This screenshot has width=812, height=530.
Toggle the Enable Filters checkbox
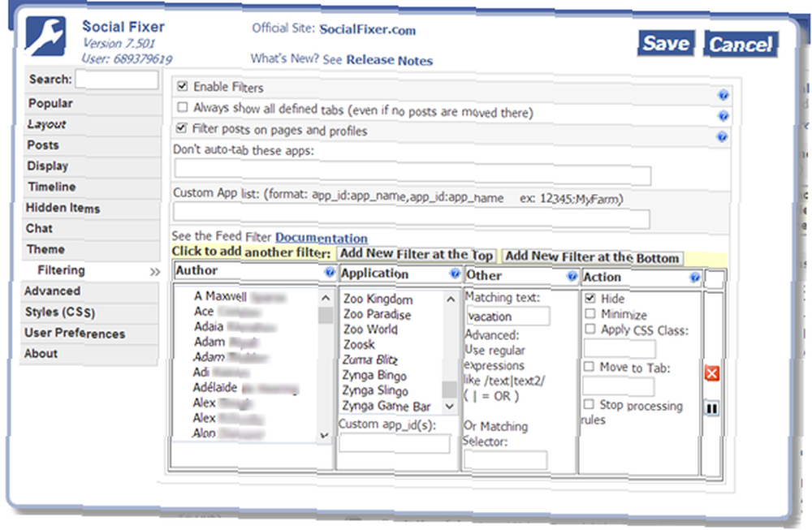(x=182, y=86)
